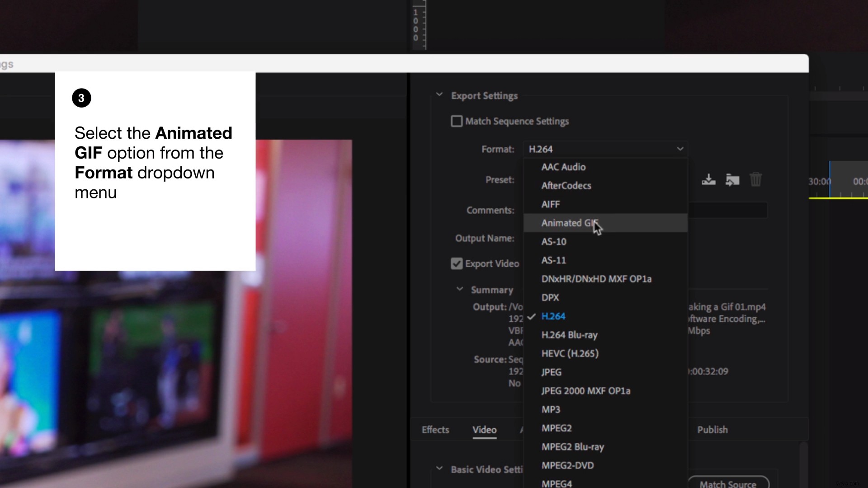Select H.264 from the format list
This screenshot has width=868, height=488.
point(553,316)
